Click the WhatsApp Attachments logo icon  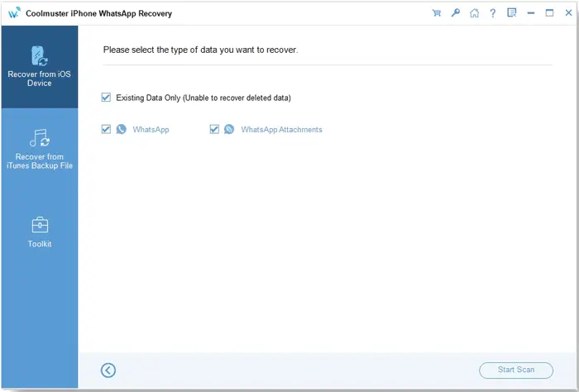[229, 130]
